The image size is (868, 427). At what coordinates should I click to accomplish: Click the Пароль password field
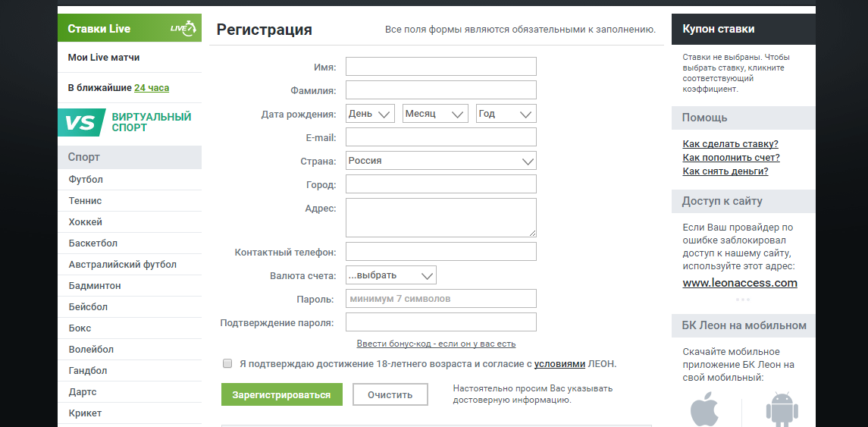coord(441,299)
